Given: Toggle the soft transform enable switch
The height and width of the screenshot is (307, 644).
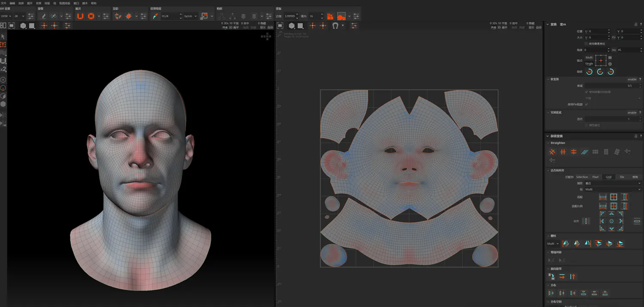Looking at the screenshot, I should pos(632,79).
